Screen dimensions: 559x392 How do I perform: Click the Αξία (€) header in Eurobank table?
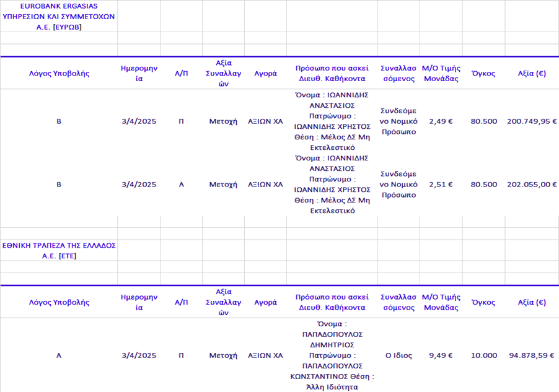pyautogui.click(x=532, y=74)
